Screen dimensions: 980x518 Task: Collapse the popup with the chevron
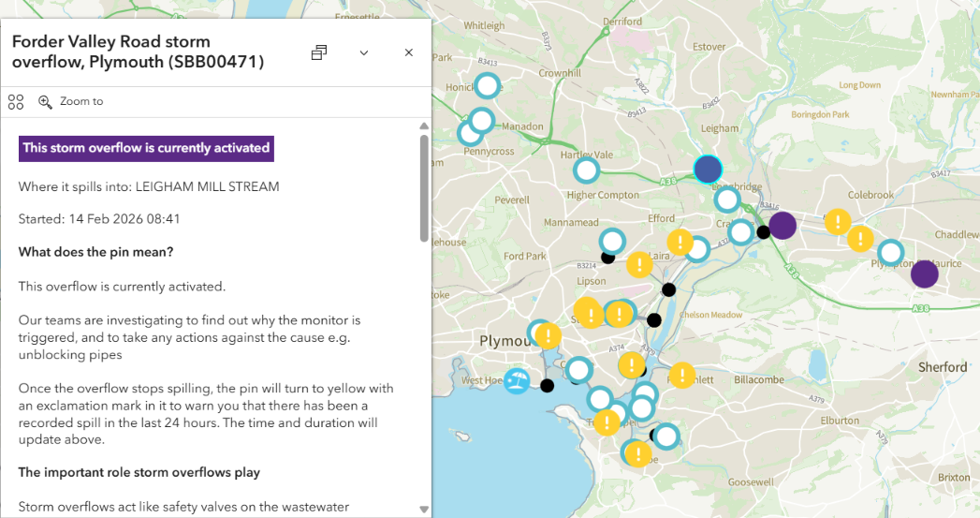click(x=364, y=52)
